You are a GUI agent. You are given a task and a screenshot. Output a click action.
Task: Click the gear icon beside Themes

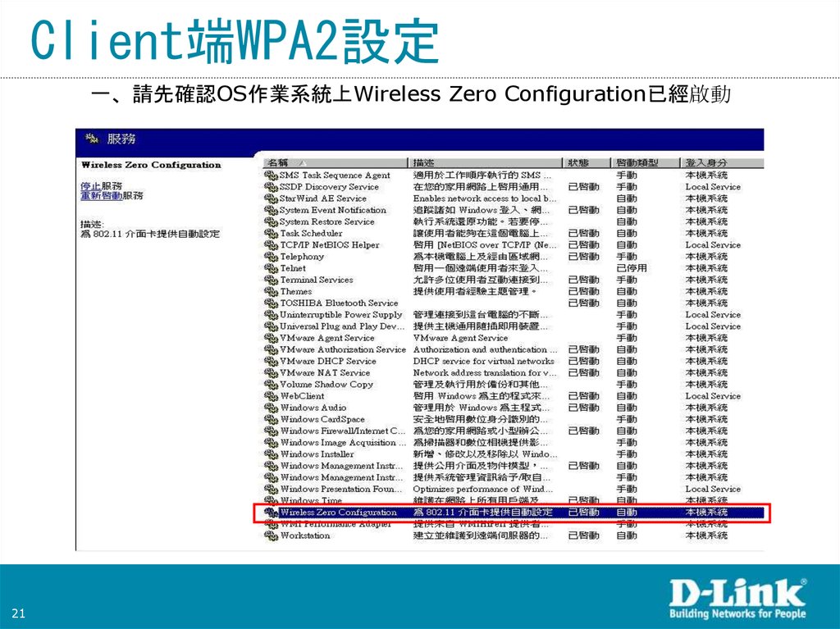tap(271, 291)
